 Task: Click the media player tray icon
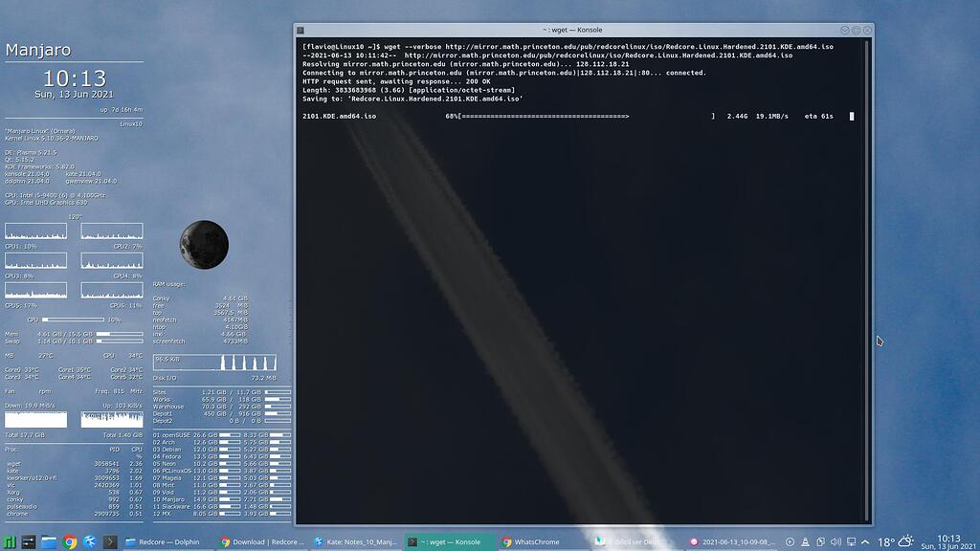coord(790,541)
